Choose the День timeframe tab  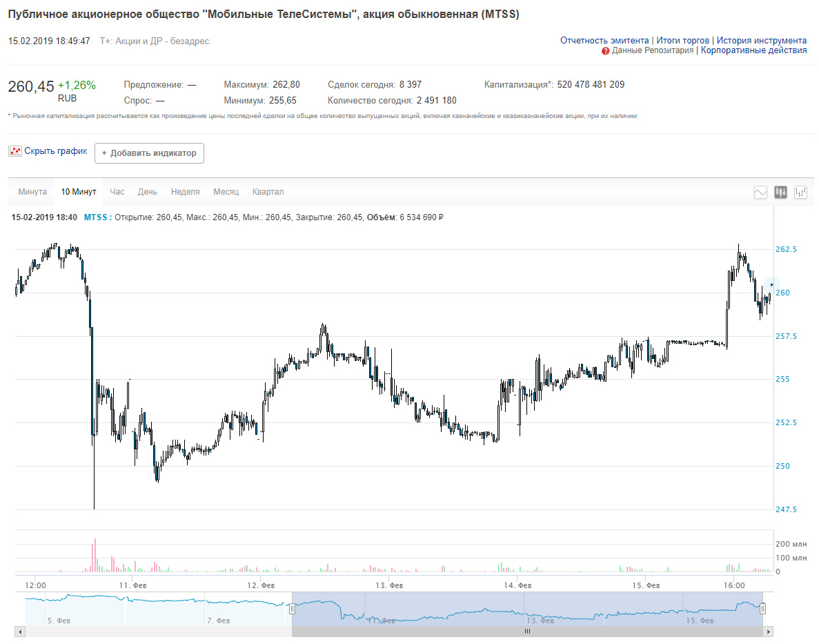(147, 192)
